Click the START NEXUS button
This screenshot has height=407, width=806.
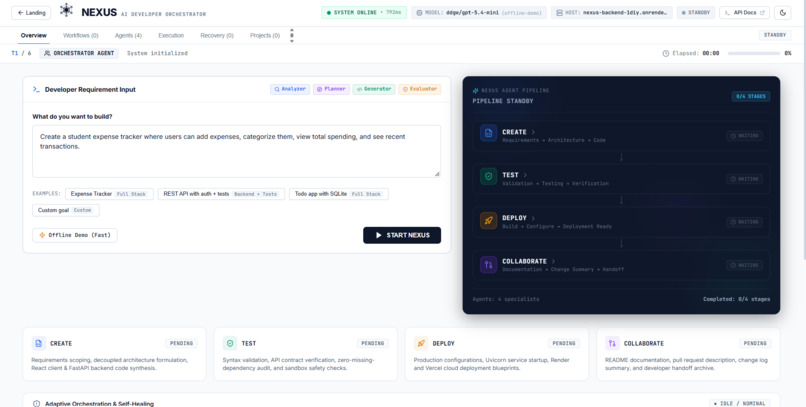pos(402,235)
